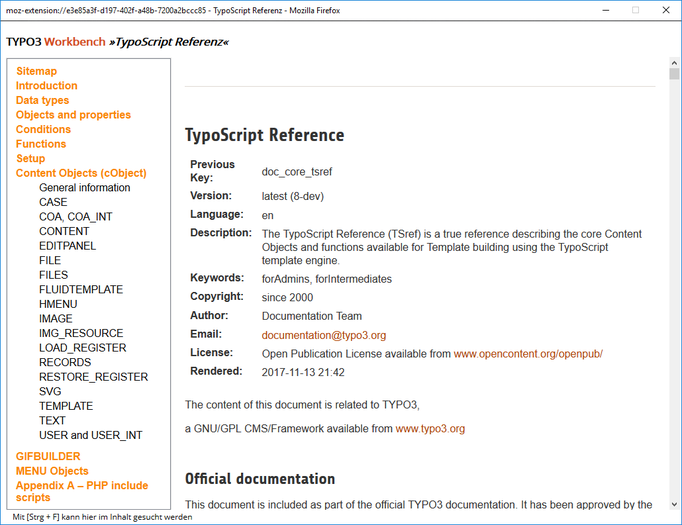Open the Conditions chapter
The width and height of the screenshot is (682, 525).
tap(43, 129)
